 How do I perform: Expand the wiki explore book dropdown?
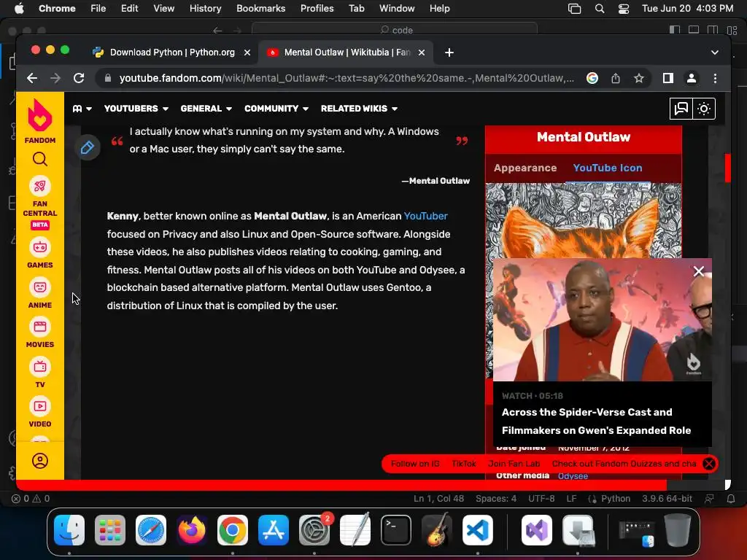tap(82, 109)
